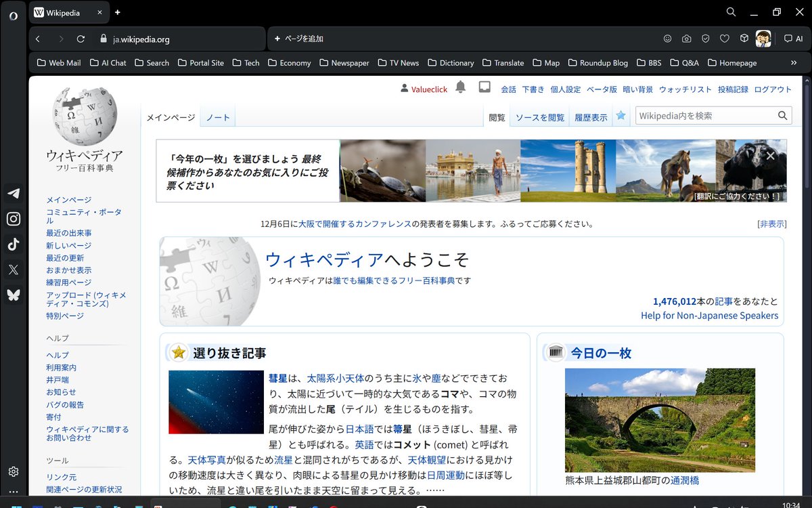812x508 pixels.
Task: Add page to bookmarks with heart icon
Action: click(724, 39)
